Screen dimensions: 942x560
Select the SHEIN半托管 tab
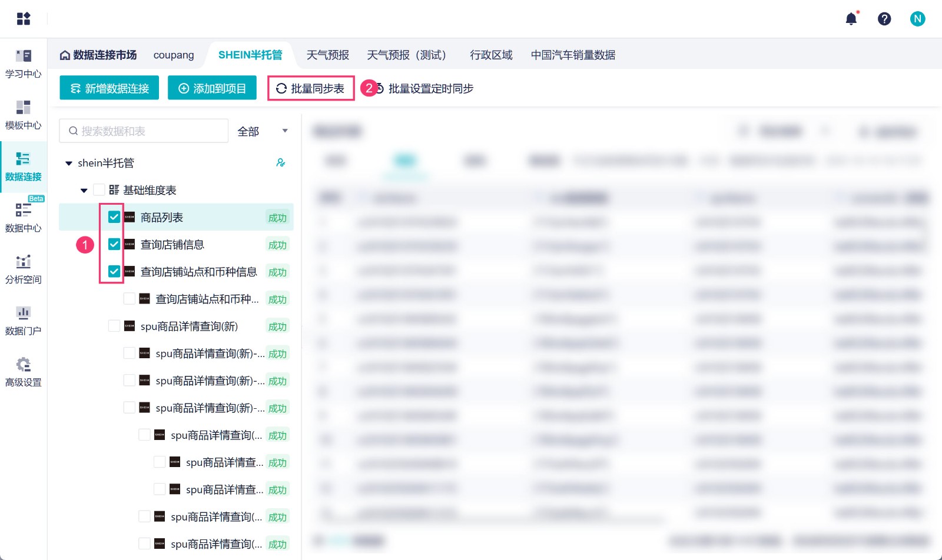[250, 55]
